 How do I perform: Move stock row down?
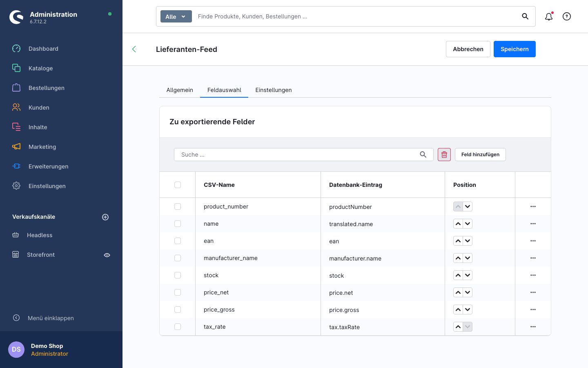coord(468,275)
